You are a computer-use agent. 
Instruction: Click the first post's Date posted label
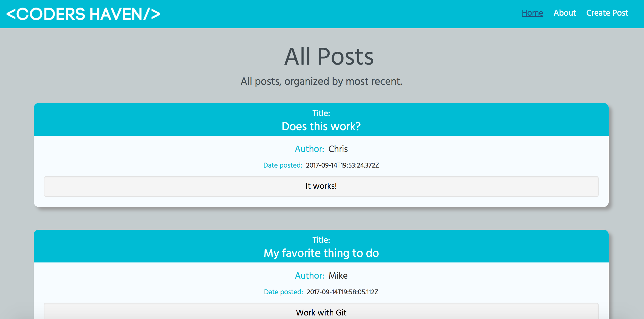282,165
